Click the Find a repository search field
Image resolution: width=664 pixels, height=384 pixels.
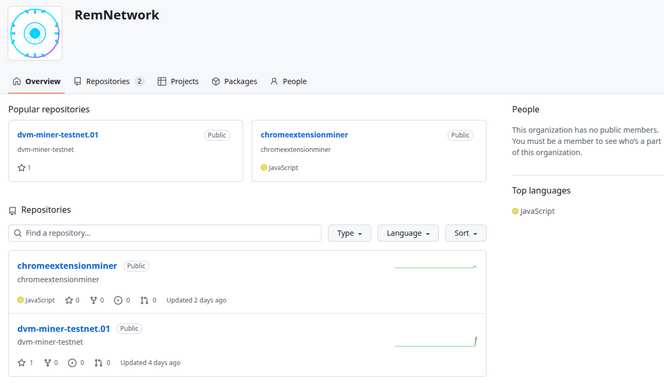[x=165, y=233]
